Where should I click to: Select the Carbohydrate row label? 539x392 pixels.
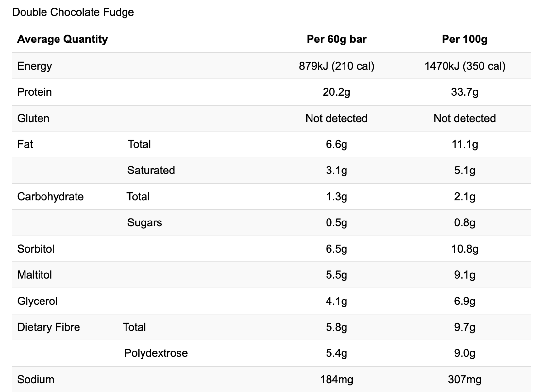coord(50,197)
